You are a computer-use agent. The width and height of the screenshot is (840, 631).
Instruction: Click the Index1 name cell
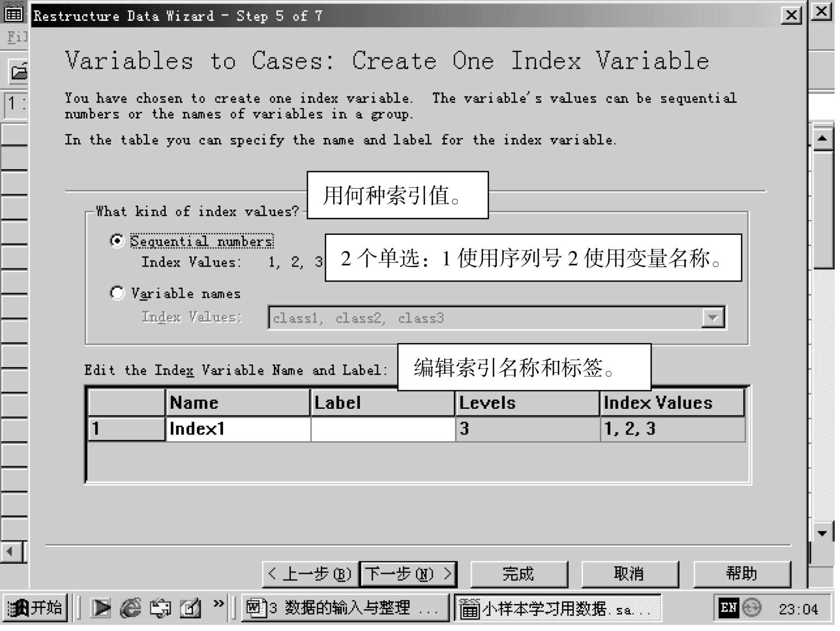(238, 429)
